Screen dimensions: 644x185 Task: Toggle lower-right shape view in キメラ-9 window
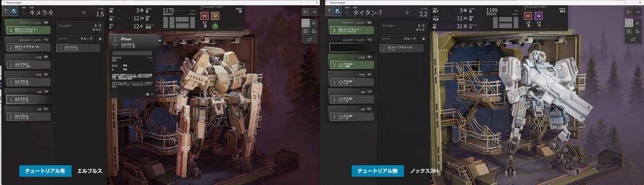tap(314, 31)
